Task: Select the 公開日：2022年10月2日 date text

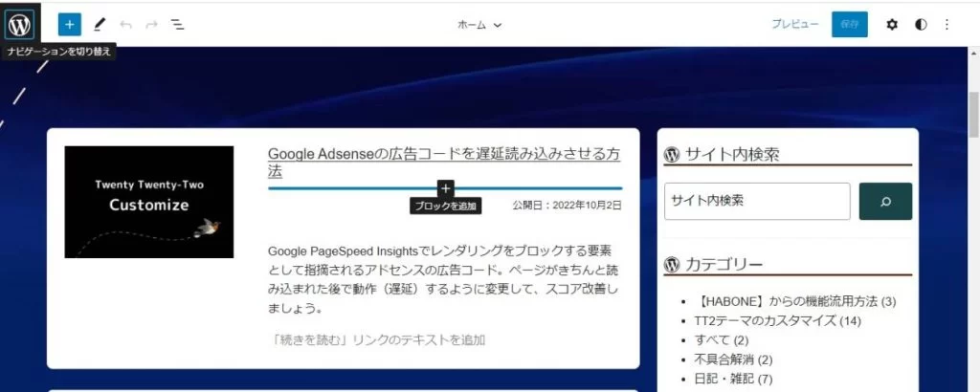Action: (x=567, y=205)
